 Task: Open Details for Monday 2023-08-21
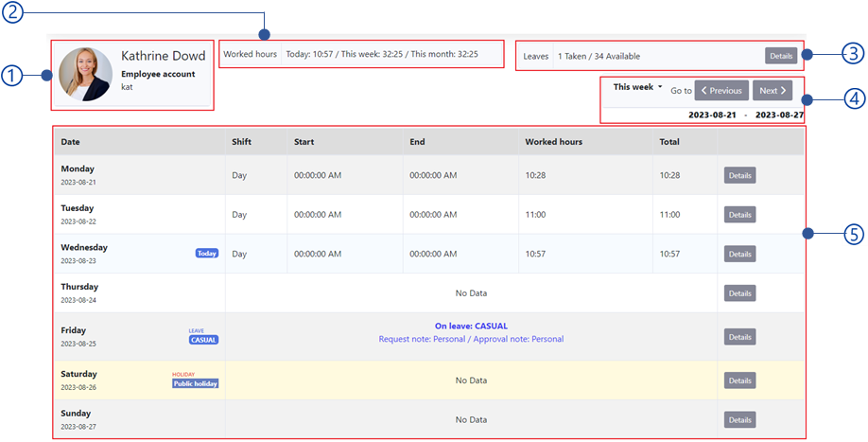coord(739,175)
